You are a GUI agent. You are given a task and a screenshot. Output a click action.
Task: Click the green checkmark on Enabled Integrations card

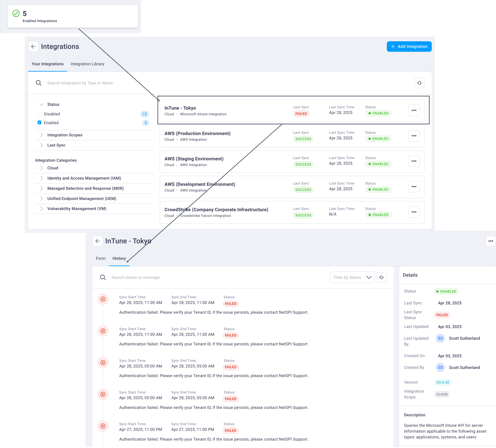point(16,13)
